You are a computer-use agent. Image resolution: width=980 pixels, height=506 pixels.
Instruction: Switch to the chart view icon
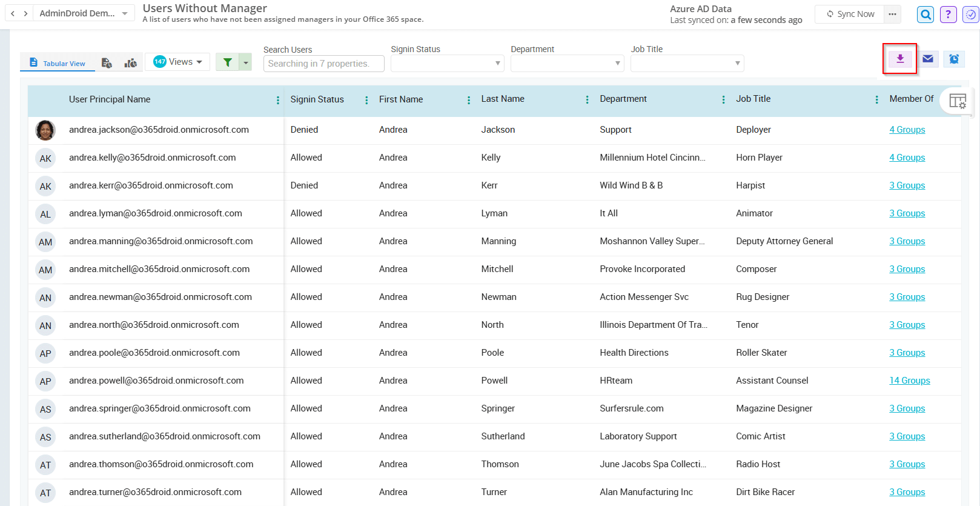(130, 63)
